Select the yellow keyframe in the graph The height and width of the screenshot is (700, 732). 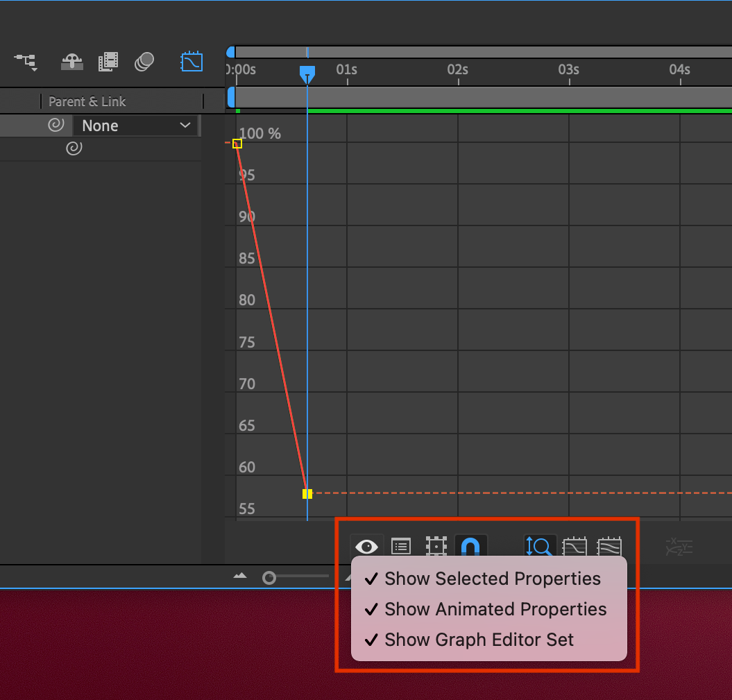(306, 493)
